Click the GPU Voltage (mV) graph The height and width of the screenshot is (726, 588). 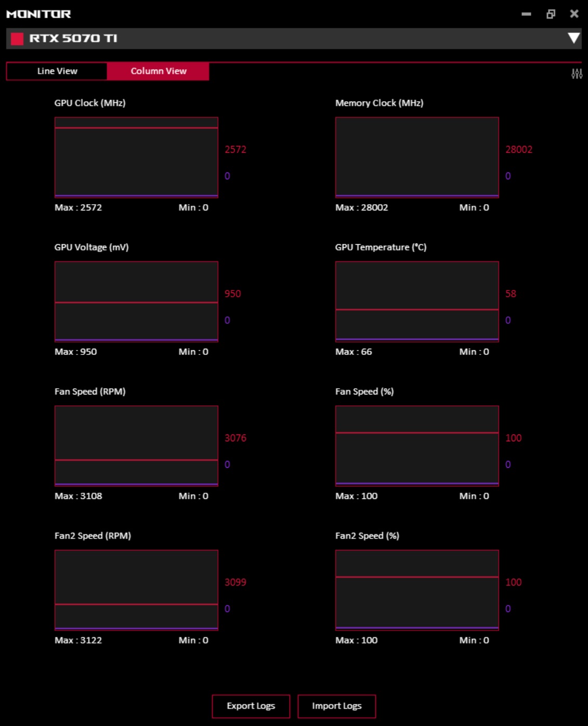(136, 301)
